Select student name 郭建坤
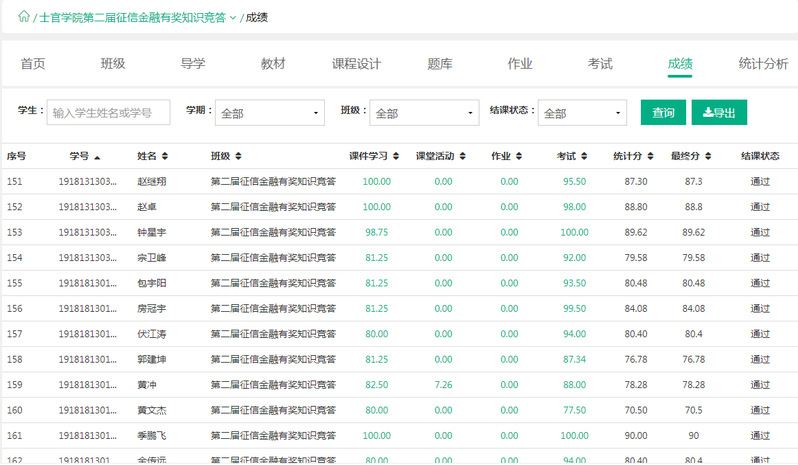798x465 pixels. 152,360
